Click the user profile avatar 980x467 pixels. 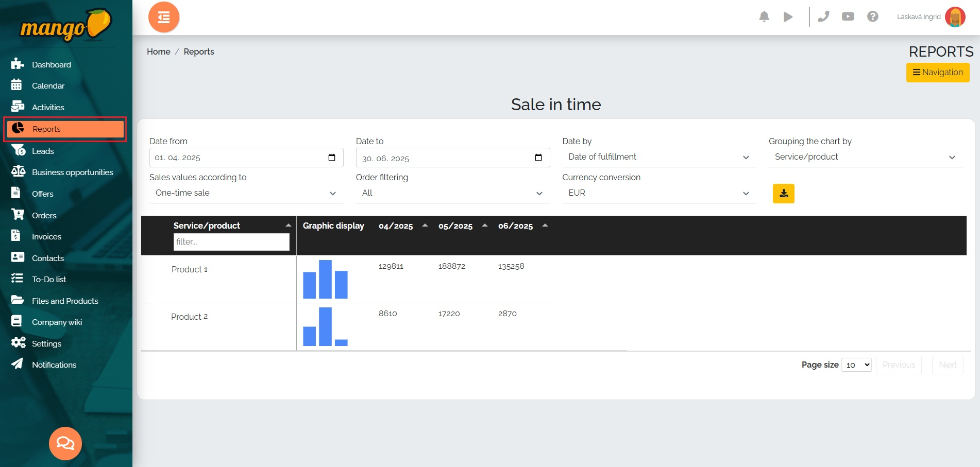(x=955, y=17)
